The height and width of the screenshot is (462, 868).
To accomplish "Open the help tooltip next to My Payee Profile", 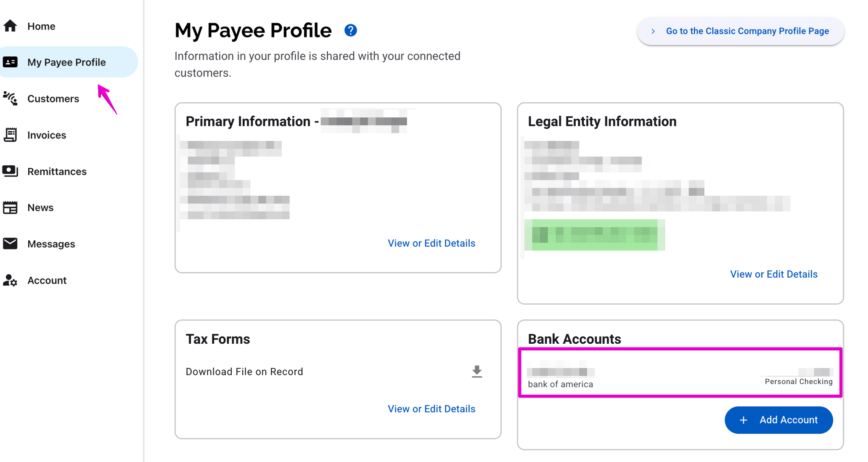I will [350, 30].
